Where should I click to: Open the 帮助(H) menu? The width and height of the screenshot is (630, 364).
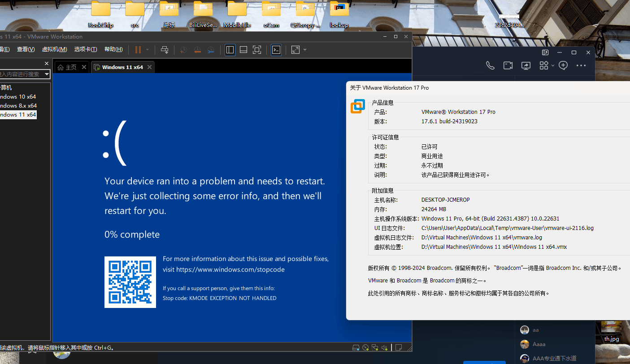click(113, 49)
